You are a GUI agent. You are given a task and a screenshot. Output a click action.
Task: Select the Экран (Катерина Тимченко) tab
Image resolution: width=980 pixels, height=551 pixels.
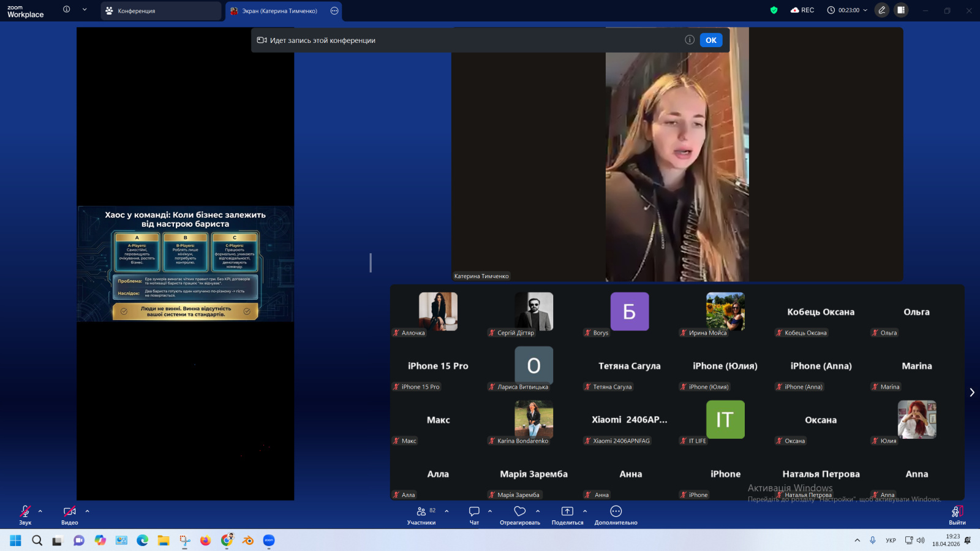pos(279,11)
